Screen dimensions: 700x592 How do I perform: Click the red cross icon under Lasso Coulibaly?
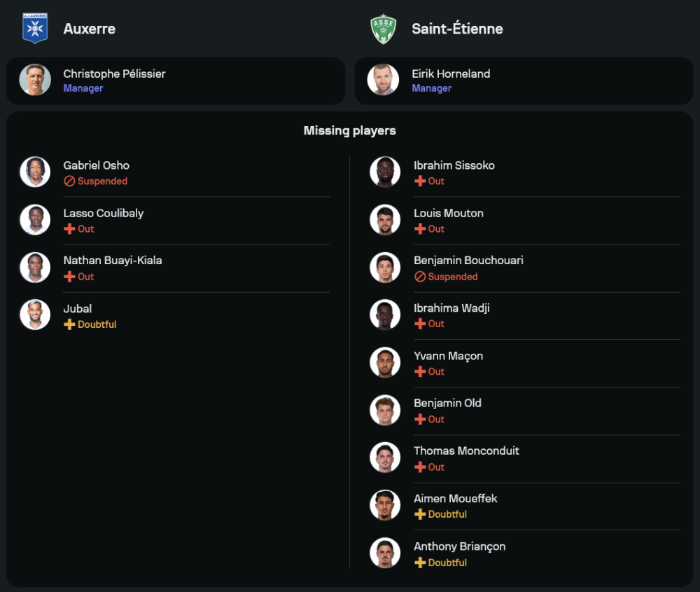69,229
